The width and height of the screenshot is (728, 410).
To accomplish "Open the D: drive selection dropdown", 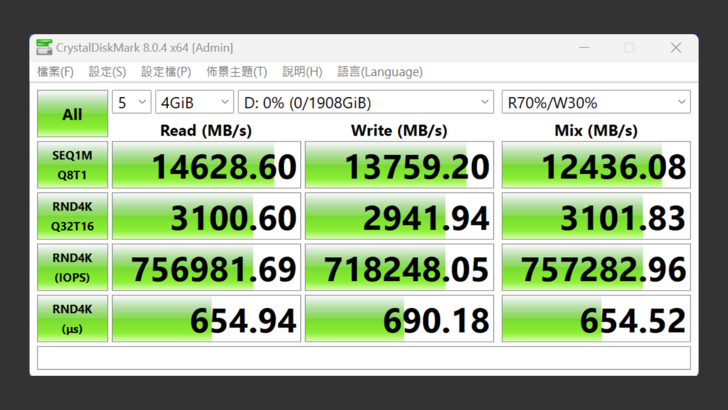I will (366, 102).
